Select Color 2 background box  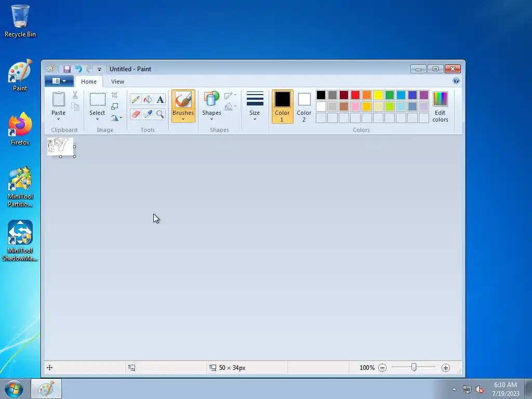tap(304, 106)
